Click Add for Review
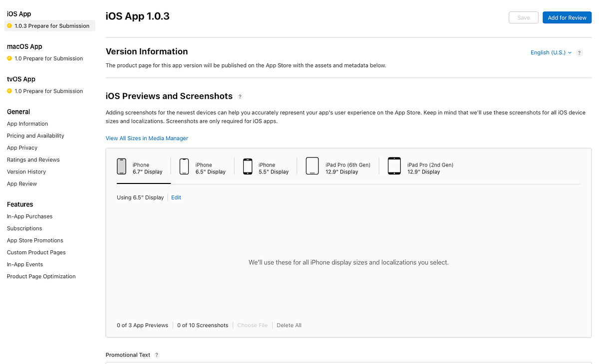The height and width of the screenshot is (364, 599). tap(567, 17)
